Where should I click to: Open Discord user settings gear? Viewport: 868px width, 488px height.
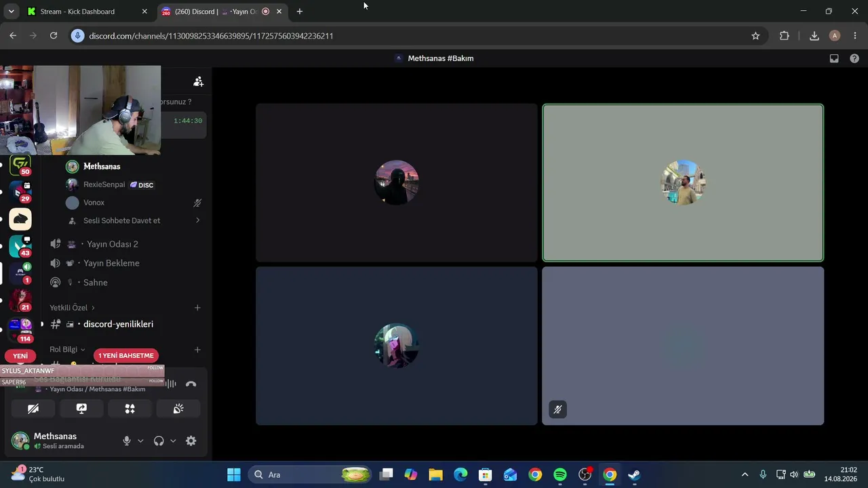pyautogui.click(x=191, y=441)
